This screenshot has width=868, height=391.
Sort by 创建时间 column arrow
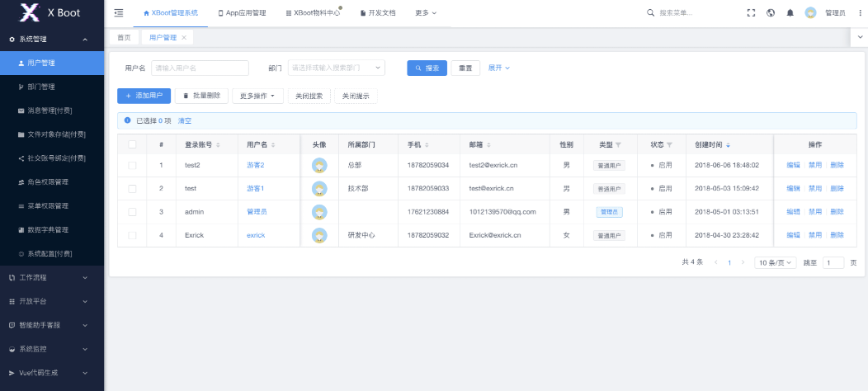click(728, 145)
